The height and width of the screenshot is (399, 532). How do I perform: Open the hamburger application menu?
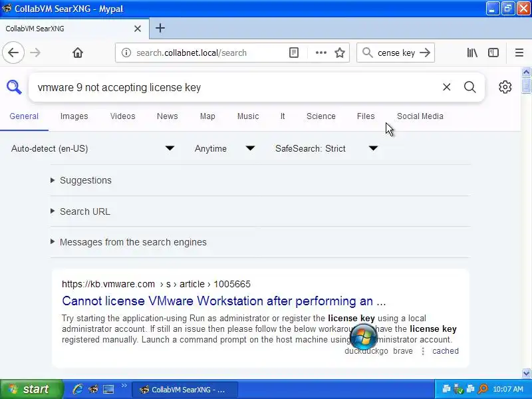click(519, 53)
